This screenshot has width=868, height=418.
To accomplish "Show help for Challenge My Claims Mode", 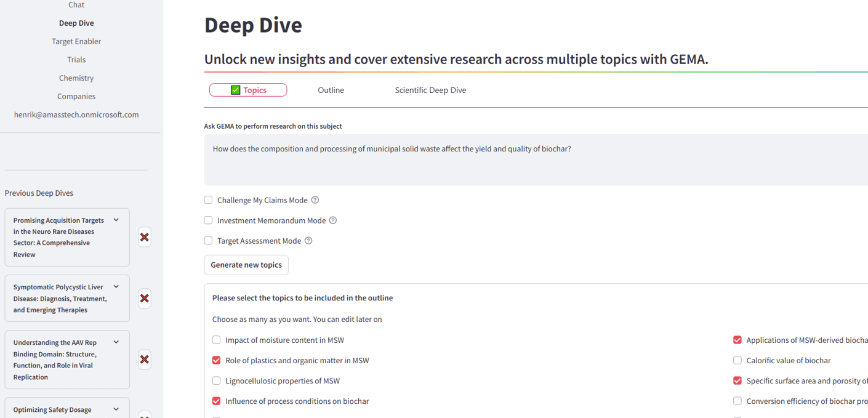I will (x=315, y=200).
